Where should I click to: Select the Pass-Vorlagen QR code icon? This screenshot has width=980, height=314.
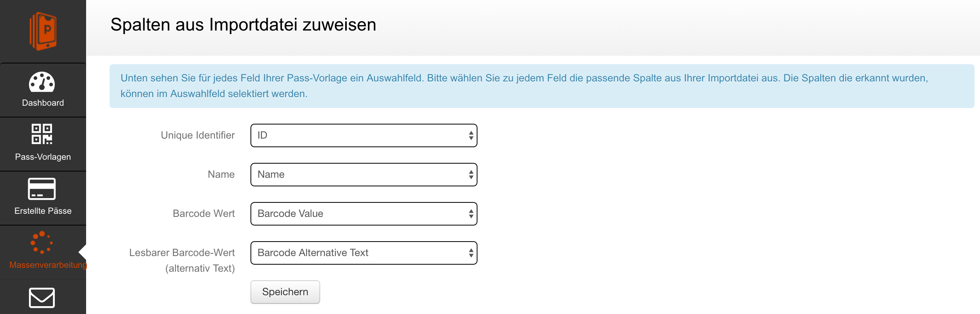(x=42, y=134)
